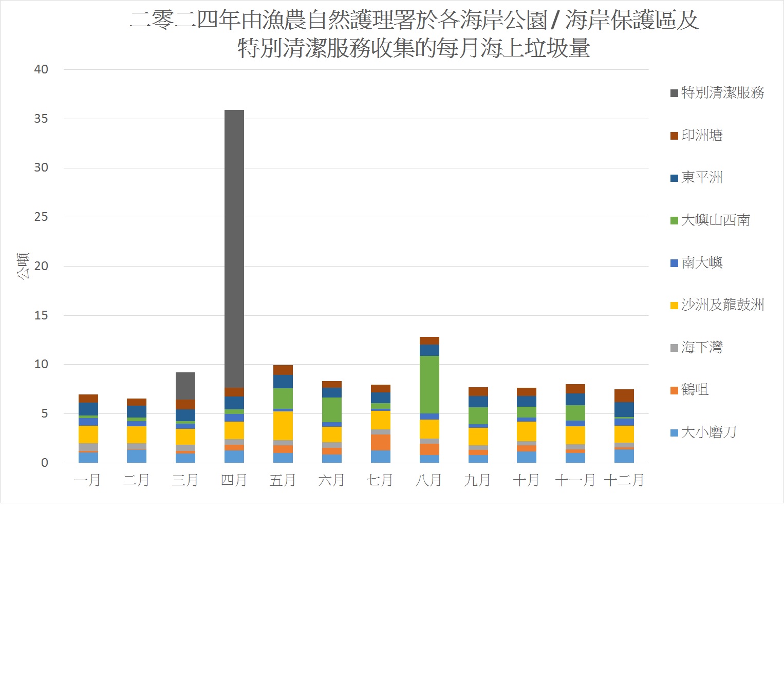The height and width of the screenshot is (700, 784).
Task: Select the orange 鶴咀 legend swatch
Action: tap(674, 391)
